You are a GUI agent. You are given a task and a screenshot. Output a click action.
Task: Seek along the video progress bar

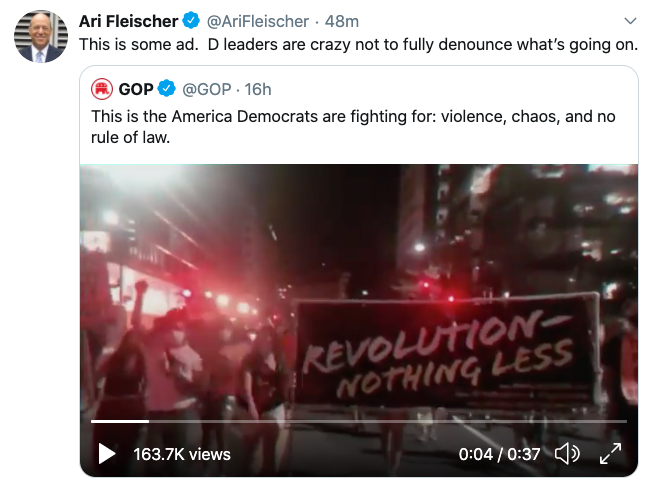click(x=359, y=421)
